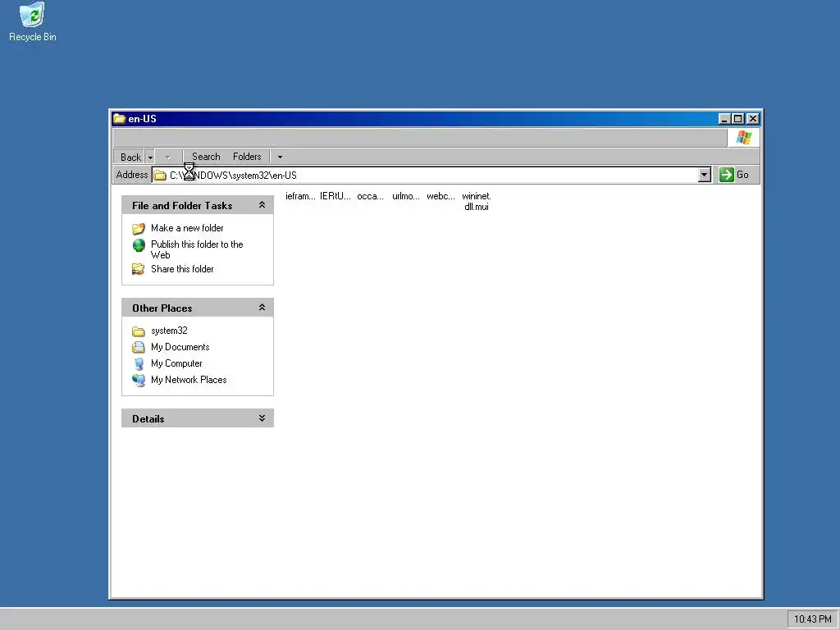Click the Search toolbar button
Image resolution: width=840 pixels, height=630 pixels.
coord(206,157)
